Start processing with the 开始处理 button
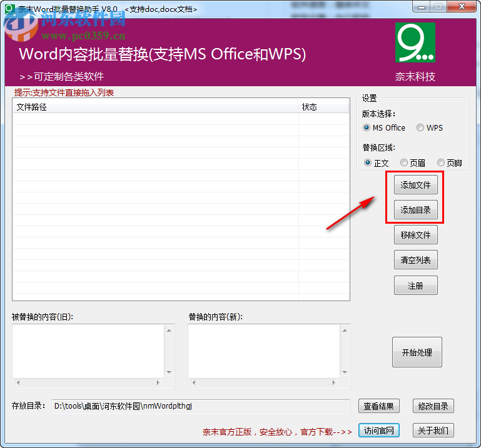The height and width of the screenshot is (448, 481). tap(417, 352)
